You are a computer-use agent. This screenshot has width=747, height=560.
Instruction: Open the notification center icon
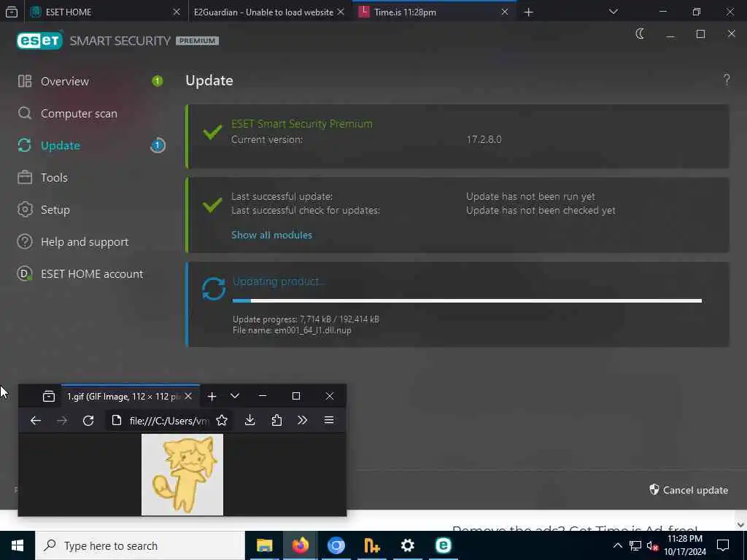coord(723,545)
